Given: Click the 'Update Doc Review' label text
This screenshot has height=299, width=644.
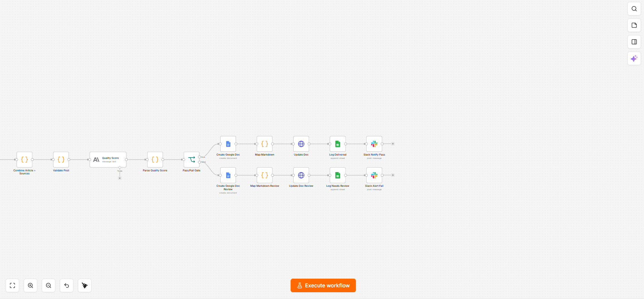Looking at the screenshot, I should pyautogui.click(x=301, y=186).
